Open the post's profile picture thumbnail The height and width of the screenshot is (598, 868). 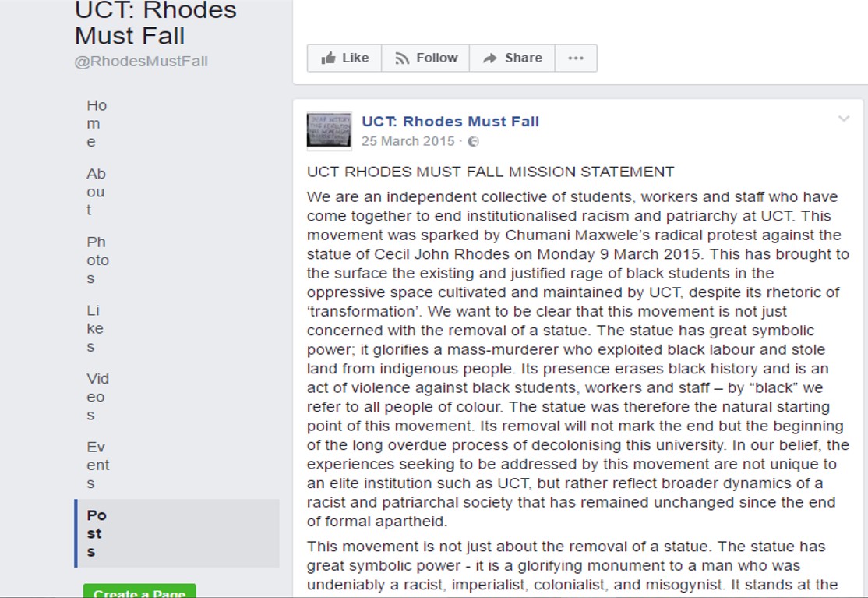(329, 130)
